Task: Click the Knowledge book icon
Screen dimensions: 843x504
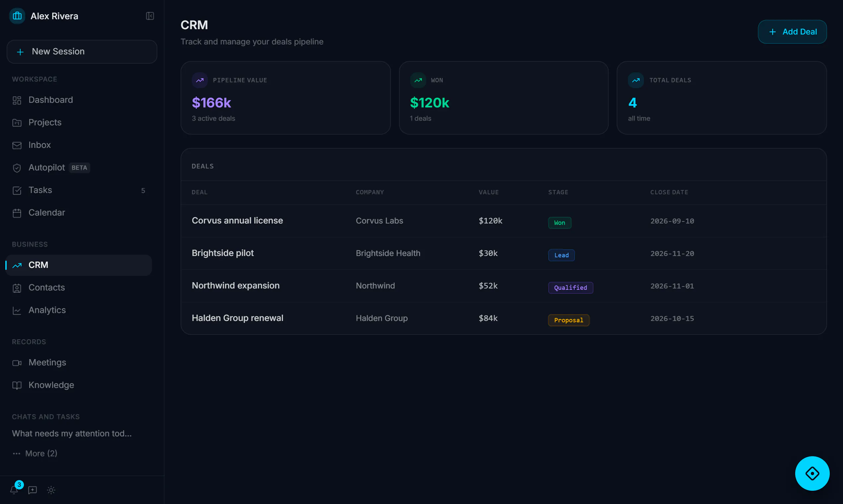Action: (17, 385)
